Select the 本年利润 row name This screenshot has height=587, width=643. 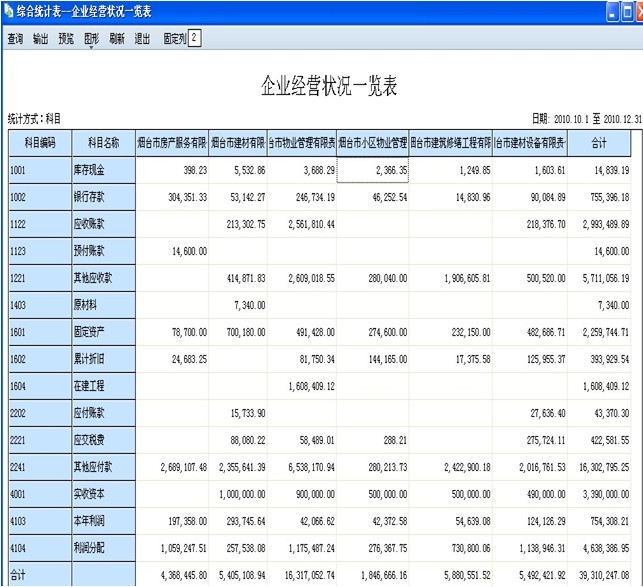pos(103,521)
